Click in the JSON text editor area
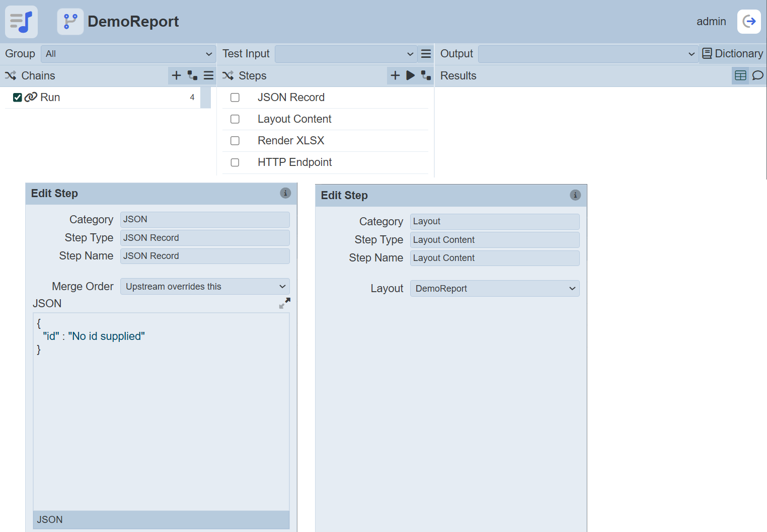This screenshot has height=532, width=767. (161, 412)
